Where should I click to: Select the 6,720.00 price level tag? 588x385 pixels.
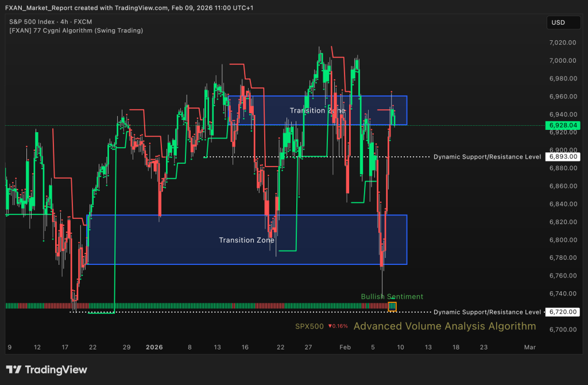point(562,312)
